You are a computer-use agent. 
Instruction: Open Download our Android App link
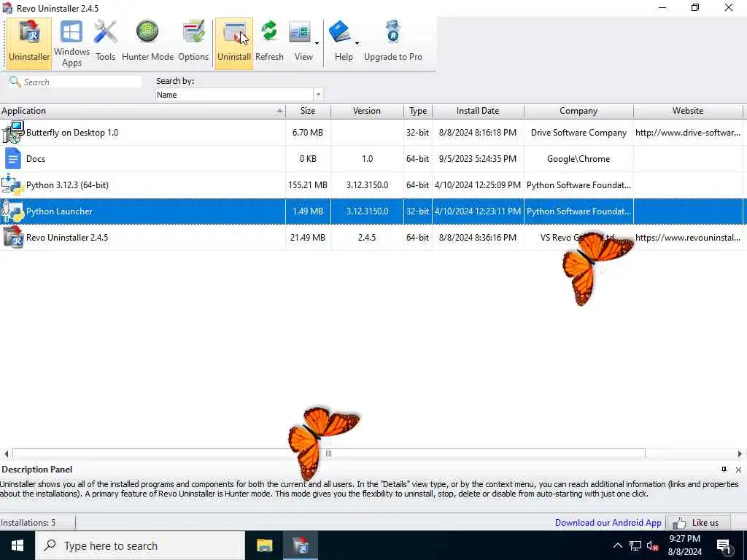pos(608,522)
